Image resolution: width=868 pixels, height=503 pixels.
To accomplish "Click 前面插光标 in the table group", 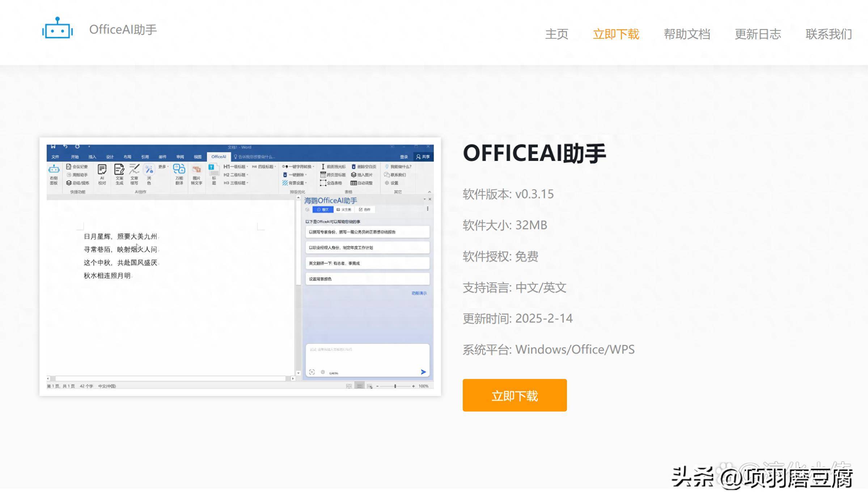I will click(x=333, y=167).
